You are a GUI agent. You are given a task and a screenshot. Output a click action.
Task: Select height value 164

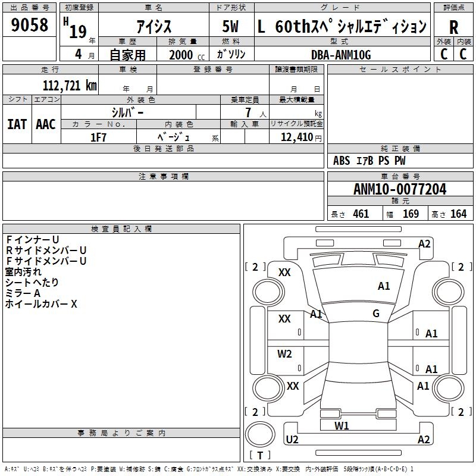458,214
